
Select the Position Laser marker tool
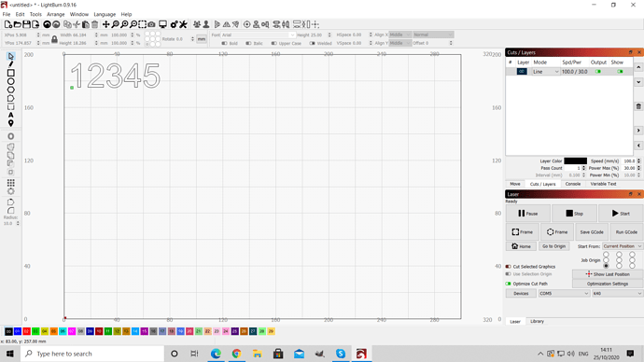click(x=10, y=123)
